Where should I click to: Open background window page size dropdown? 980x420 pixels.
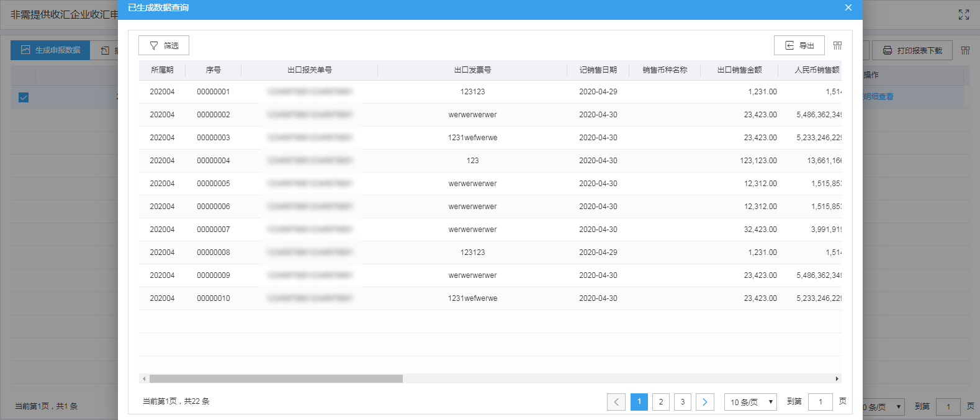(883, 407)
